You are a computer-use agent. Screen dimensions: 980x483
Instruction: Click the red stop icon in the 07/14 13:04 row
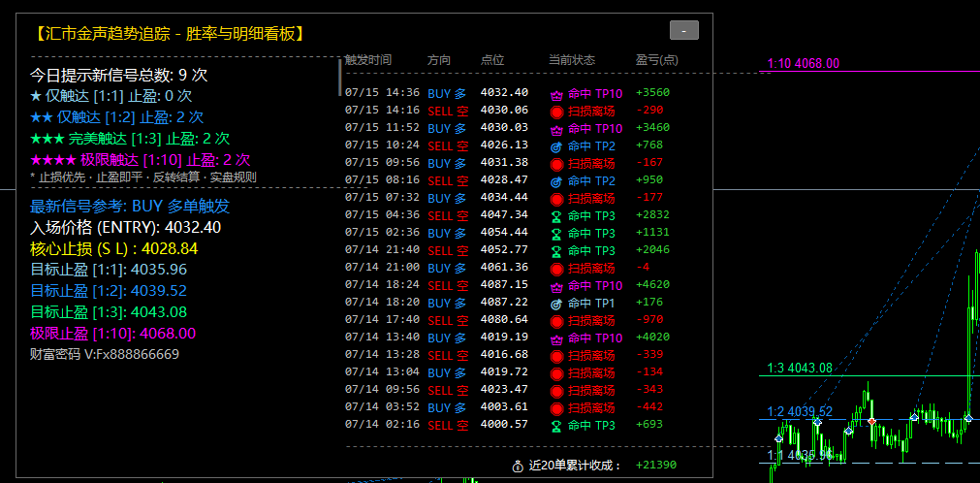pos(556,374)
